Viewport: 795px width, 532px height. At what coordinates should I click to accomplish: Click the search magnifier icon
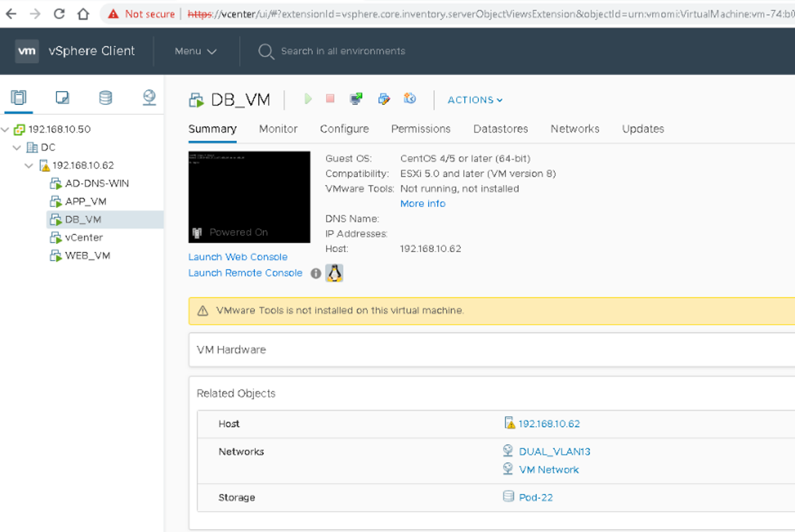click(266, 51)
